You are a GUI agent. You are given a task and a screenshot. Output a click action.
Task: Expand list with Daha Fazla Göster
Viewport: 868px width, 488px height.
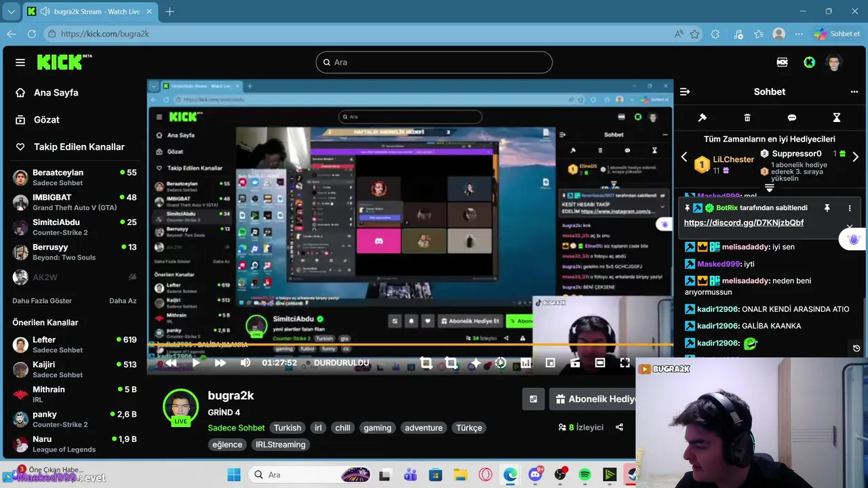pyautogui.click(x=42, y=301)
